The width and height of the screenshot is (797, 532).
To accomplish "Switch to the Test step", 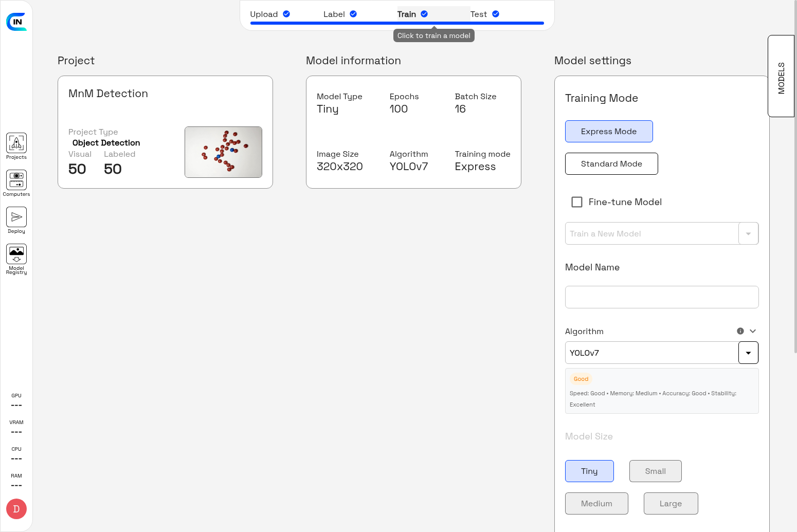I will point(479,13).
